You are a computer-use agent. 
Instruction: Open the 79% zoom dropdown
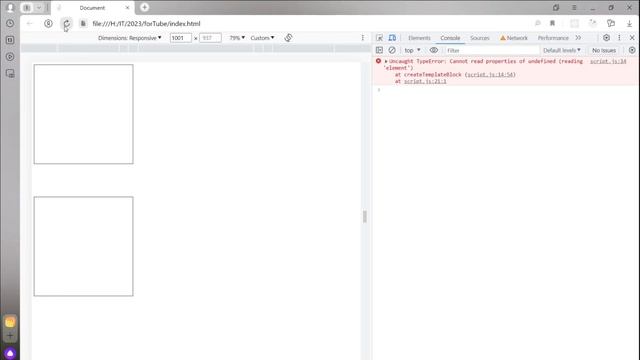[237, 38]
